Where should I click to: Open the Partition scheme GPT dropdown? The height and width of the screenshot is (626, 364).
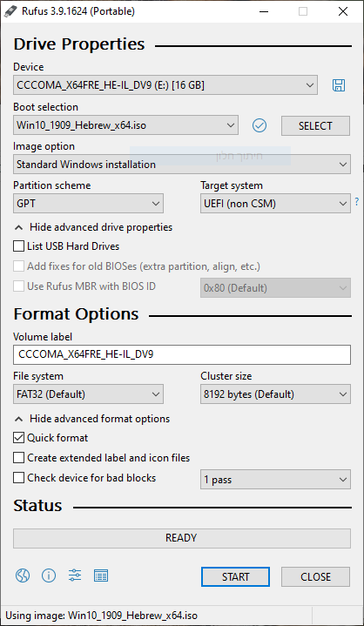click(88, 204)
